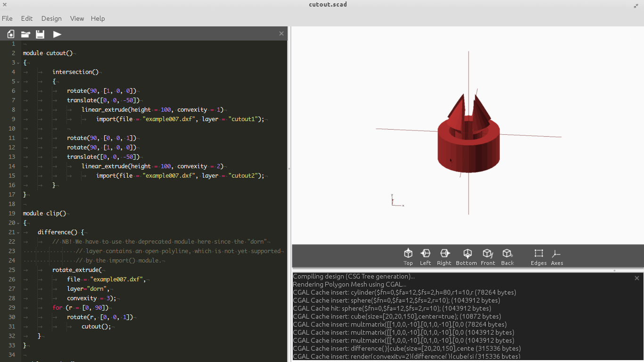Save the file with the floppy disk icon
The height and width of the screenshot is (362, 644).
pyautogui.click(x=40, y=34)
